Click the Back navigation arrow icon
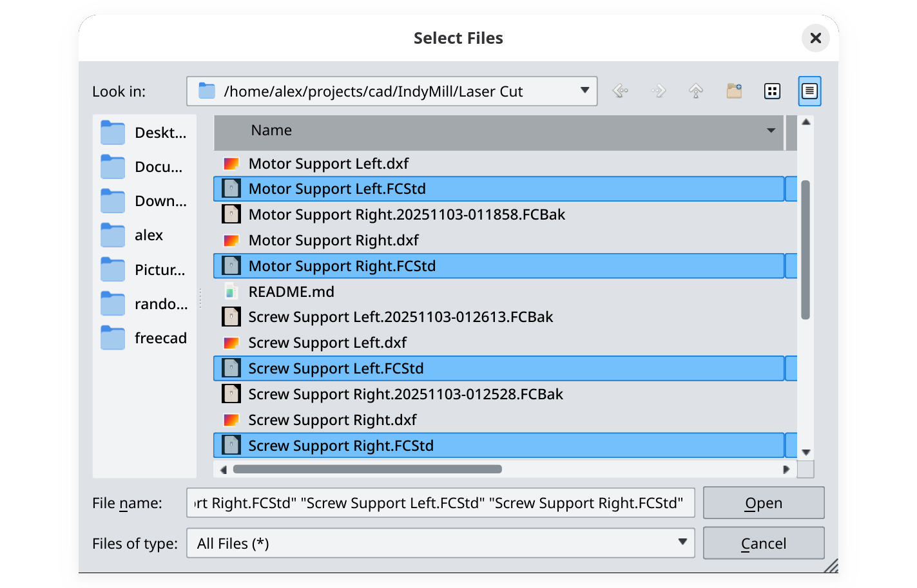917x588 pixels. 620,91
